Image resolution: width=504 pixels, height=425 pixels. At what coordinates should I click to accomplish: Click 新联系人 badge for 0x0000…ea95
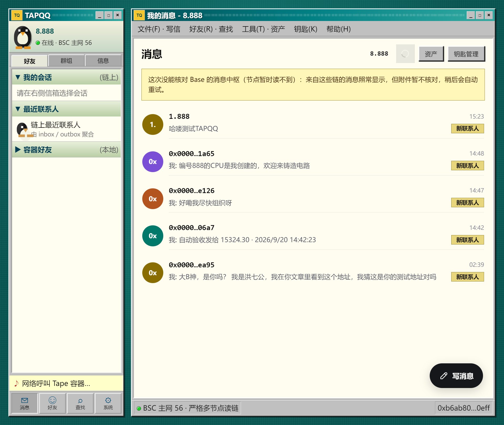pyautogui.click(x=468, y=277)
